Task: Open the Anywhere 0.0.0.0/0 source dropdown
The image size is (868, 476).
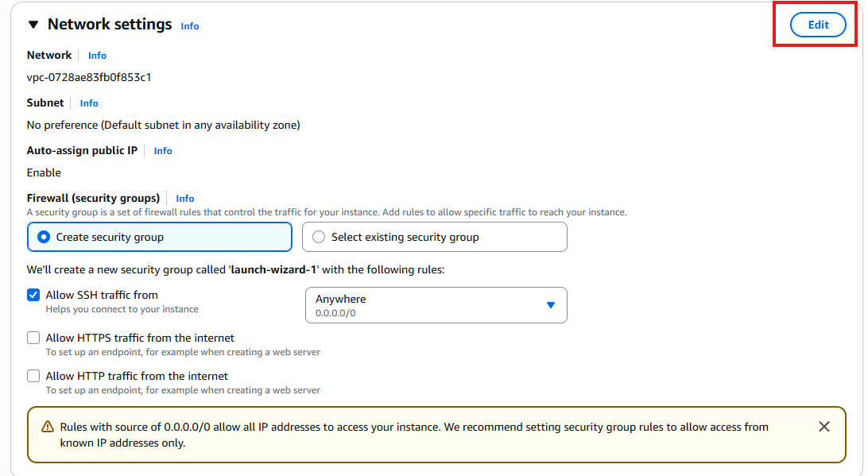Action: coord(436,305)
